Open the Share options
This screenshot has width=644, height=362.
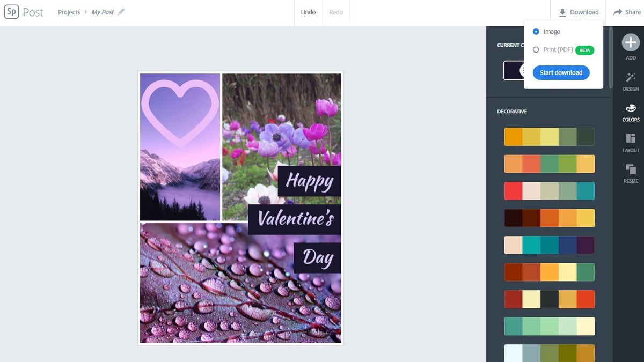627,12
